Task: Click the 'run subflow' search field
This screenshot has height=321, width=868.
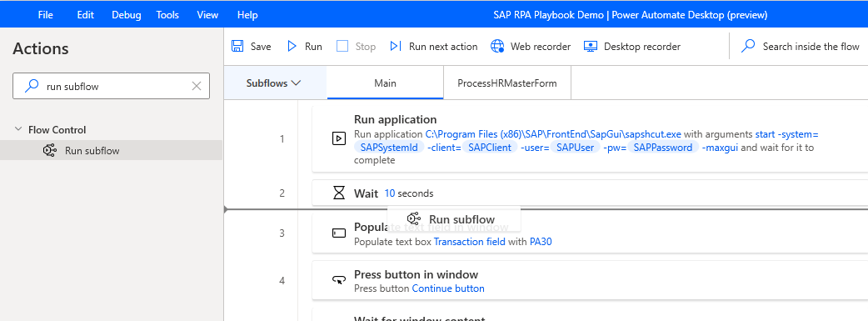Action: pos(112,86)
